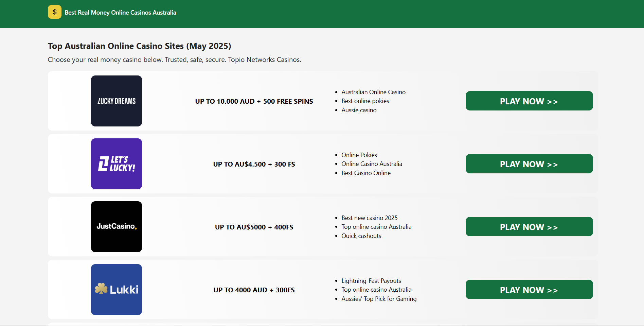This screenshot has width=644, height=326.
Task: Click the gold star on the JustCasino logo
Action: (x=136, y=229)
